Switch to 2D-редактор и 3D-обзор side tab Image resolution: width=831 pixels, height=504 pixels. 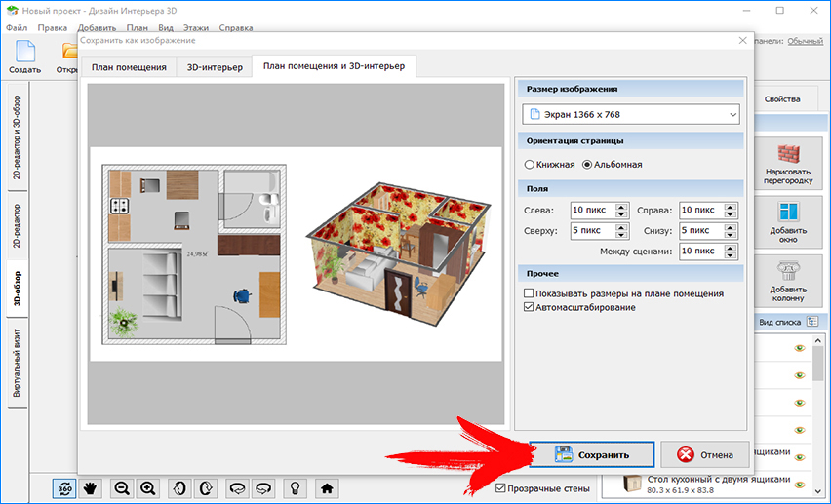click(x=17, y=137)
